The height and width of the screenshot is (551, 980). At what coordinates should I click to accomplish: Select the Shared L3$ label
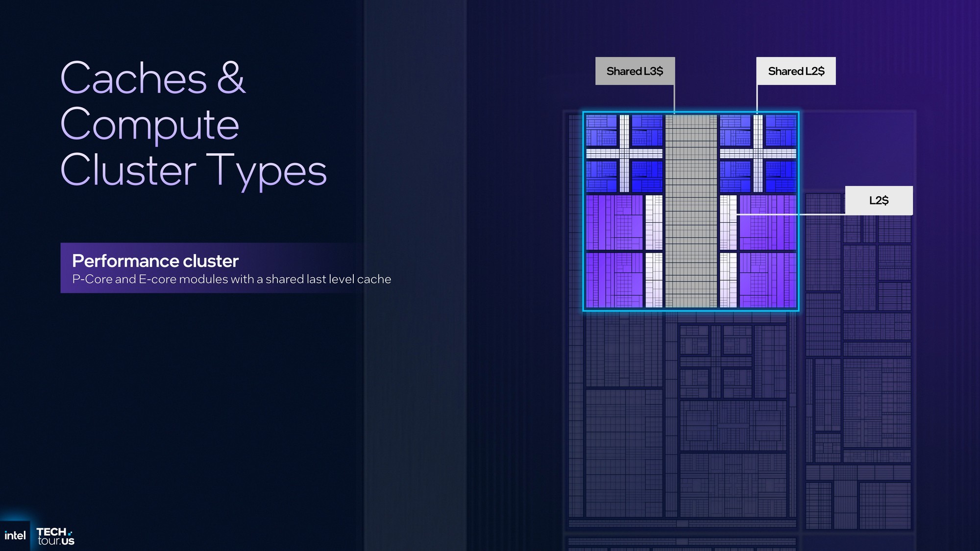pyautogui.click(x=635, y=71)
